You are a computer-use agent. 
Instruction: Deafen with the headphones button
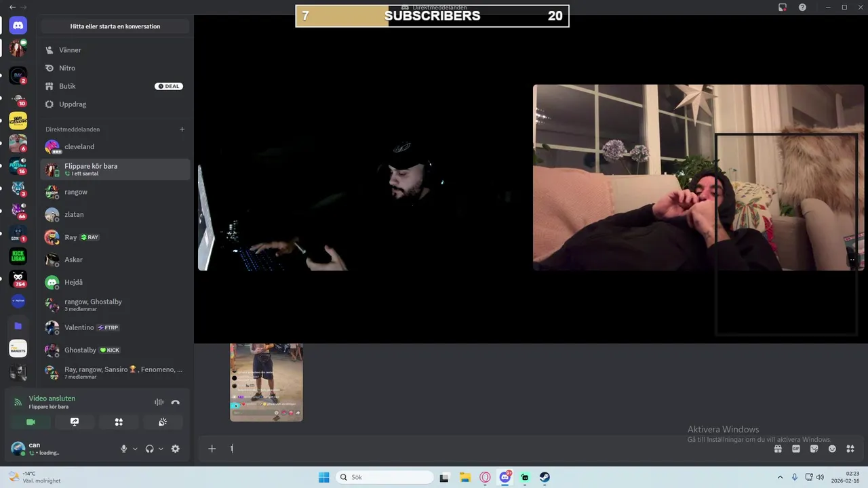click(149, 449)
